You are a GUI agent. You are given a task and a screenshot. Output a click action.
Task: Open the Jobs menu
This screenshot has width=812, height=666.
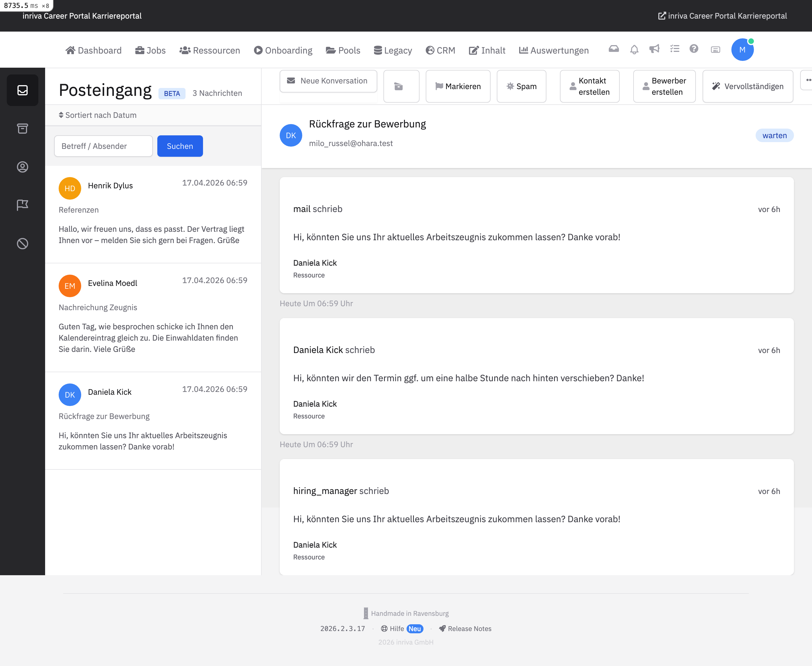tap(150, 50)
